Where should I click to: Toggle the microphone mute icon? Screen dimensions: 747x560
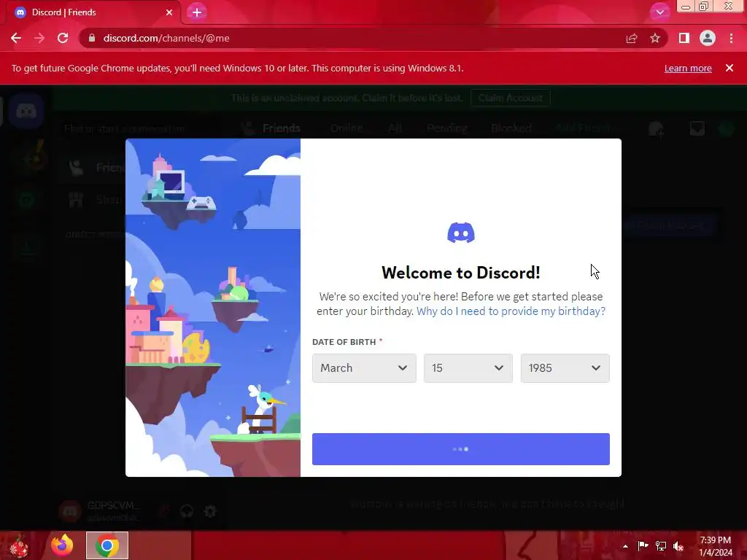point(164,511)
